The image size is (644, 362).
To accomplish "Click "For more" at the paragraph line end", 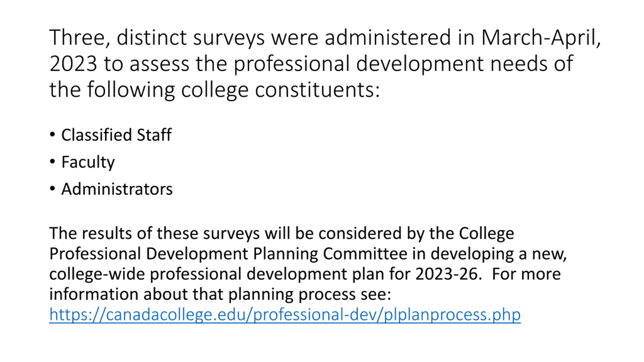I will 526,274.
